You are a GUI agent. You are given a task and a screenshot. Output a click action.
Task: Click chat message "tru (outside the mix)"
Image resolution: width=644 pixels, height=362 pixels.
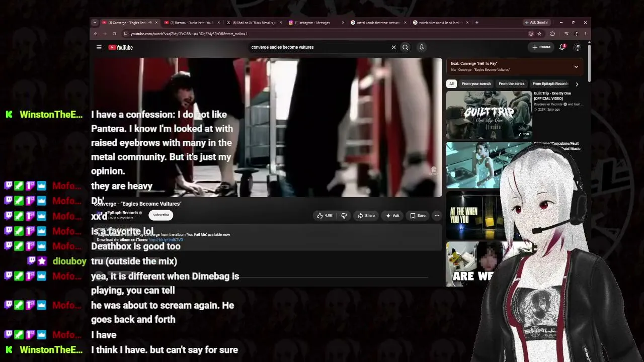pos(134,261)
